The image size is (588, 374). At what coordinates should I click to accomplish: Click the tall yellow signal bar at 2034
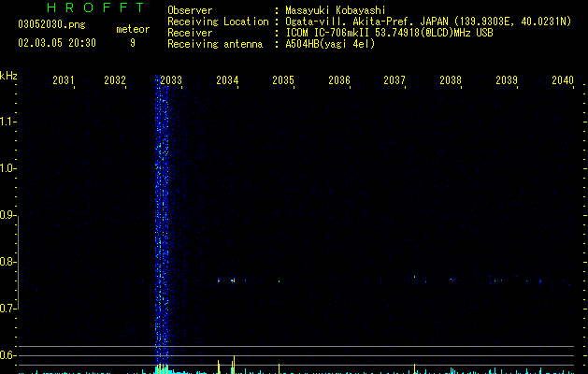pyautogui.click(x=234, y=365)
